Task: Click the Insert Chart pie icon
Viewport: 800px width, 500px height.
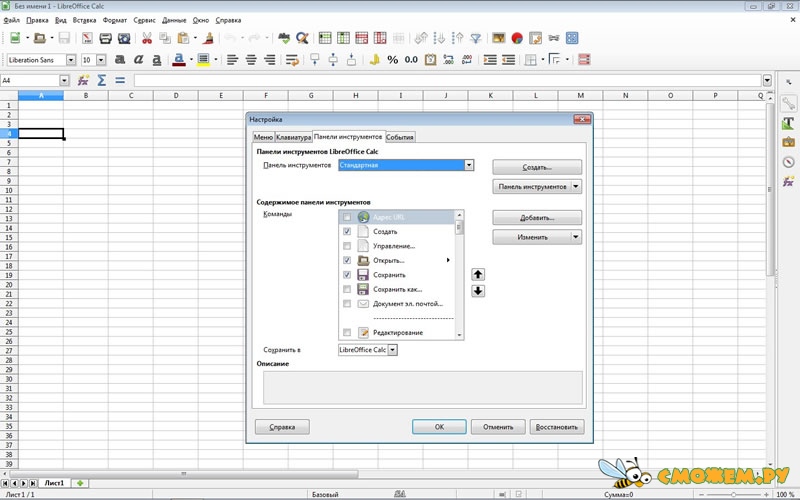Action: [517, 38]
